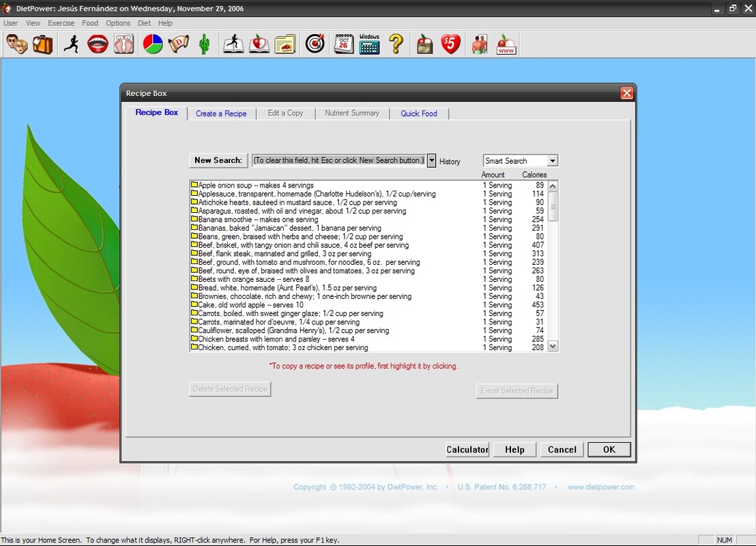
Task: Select 'Chicken breasts with lemon and parsley' recipe
Action: [x=368, y=339]
